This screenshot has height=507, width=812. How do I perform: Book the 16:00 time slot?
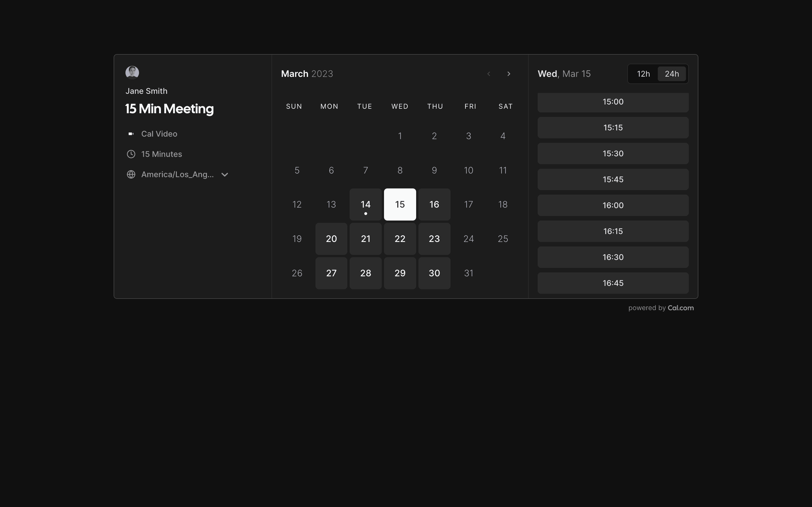tap(613, 205)
